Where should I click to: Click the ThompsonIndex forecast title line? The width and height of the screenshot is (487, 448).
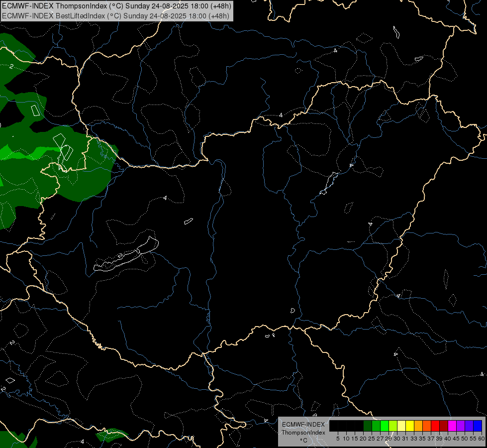tap(116, 6)
